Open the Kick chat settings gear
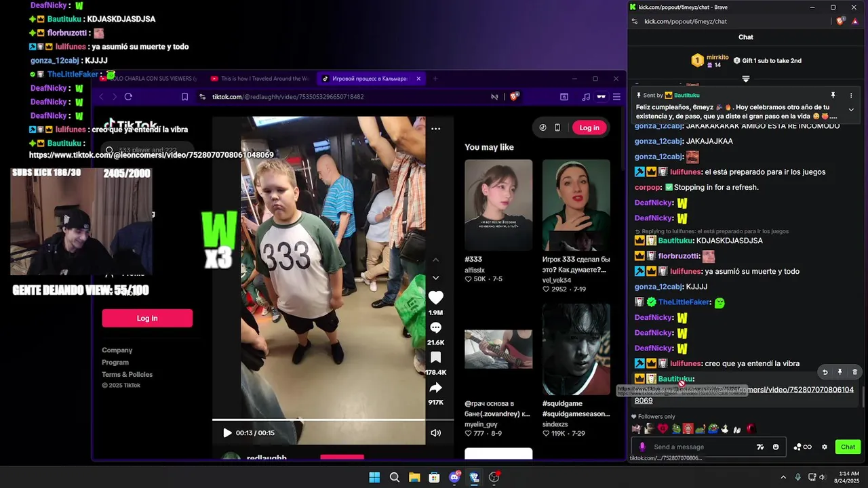This screenshot has height=488, width=868. point(825,447)
